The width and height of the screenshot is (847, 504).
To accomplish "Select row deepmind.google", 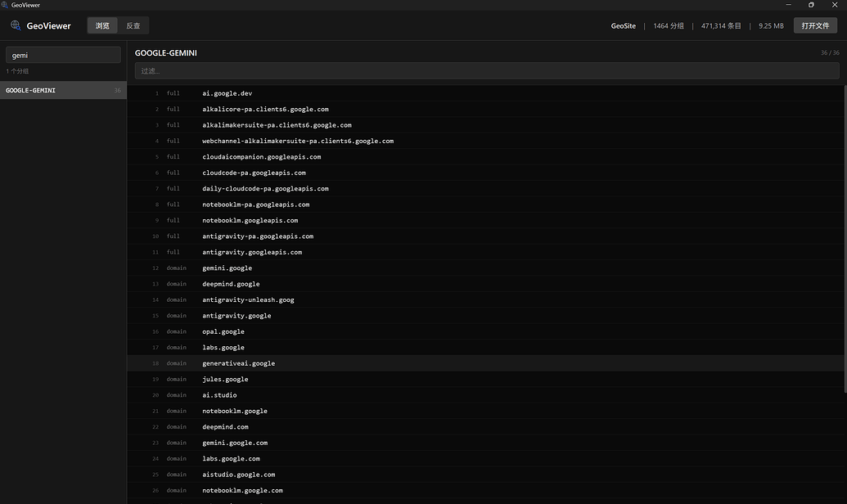I will coord(485,284).
